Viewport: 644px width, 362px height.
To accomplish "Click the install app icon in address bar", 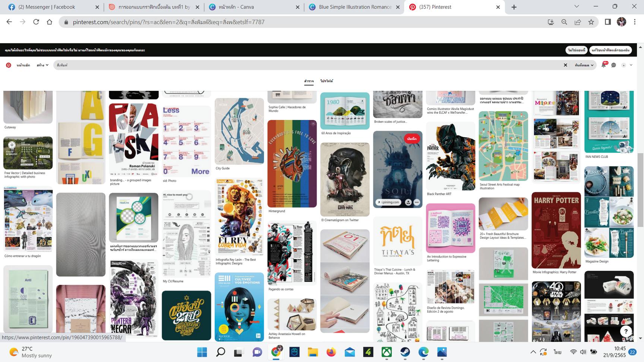I will pos(551,22).
